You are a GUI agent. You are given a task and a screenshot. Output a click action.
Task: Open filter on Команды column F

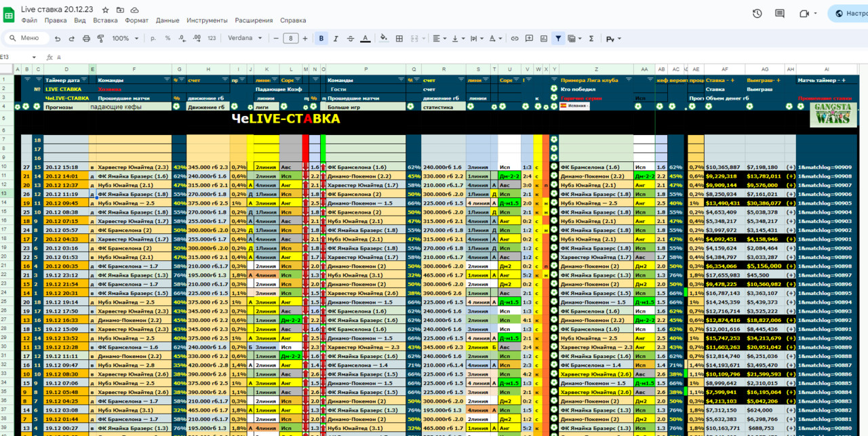click(166, 80)
